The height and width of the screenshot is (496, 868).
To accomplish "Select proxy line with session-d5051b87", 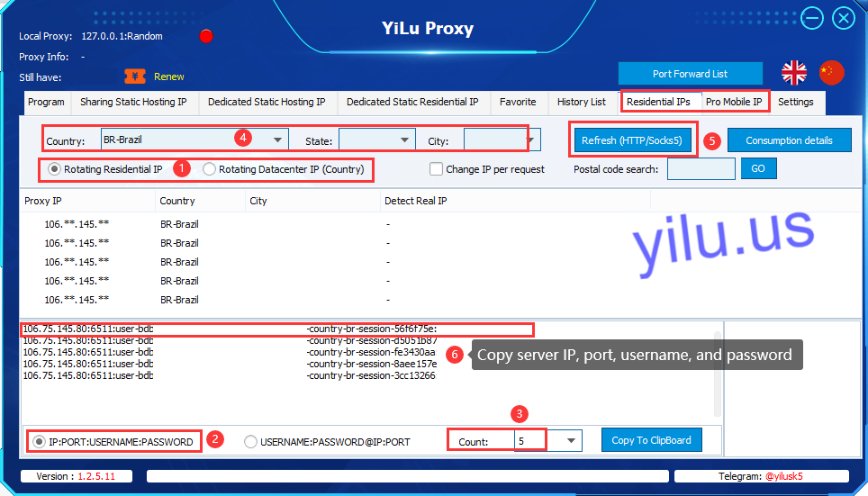I will pyautogui.click(x=230, y=340).
